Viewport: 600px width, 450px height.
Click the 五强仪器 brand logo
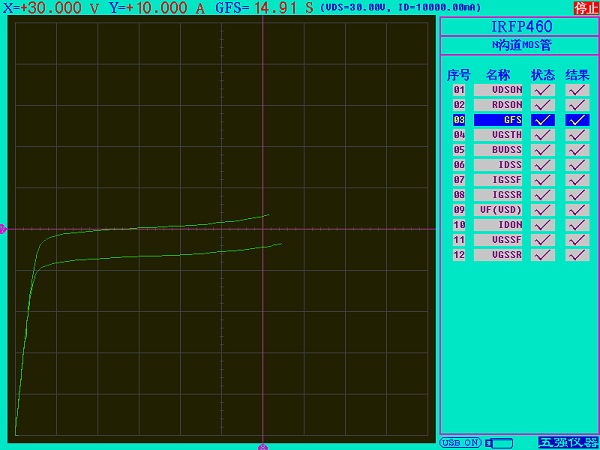coord(567,442)
